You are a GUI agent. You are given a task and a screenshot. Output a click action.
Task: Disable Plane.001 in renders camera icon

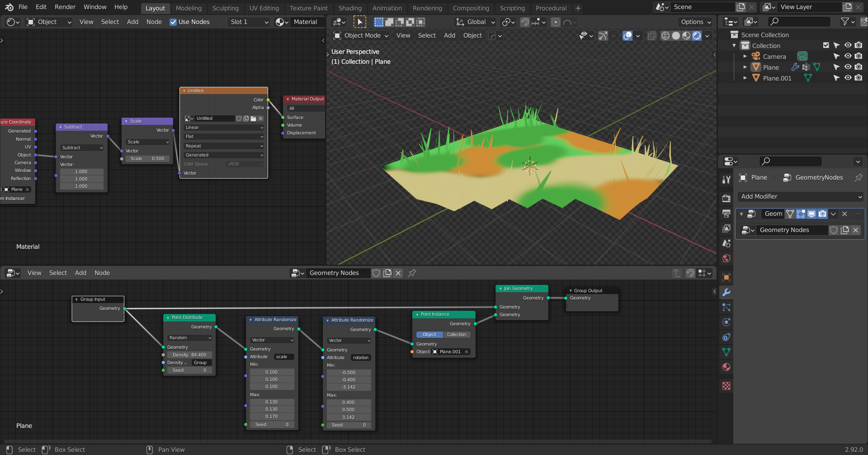pos(859,78)
